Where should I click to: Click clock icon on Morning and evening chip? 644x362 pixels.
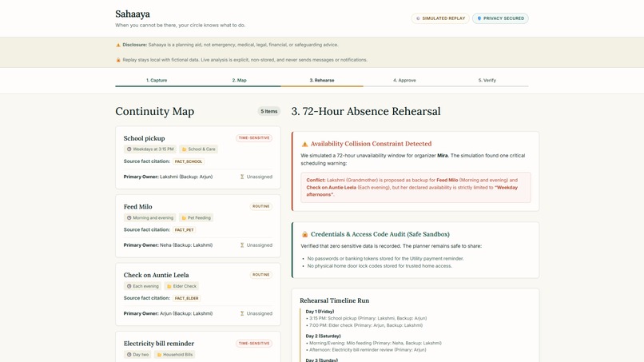pyautogui.click(x=129, y=218)
